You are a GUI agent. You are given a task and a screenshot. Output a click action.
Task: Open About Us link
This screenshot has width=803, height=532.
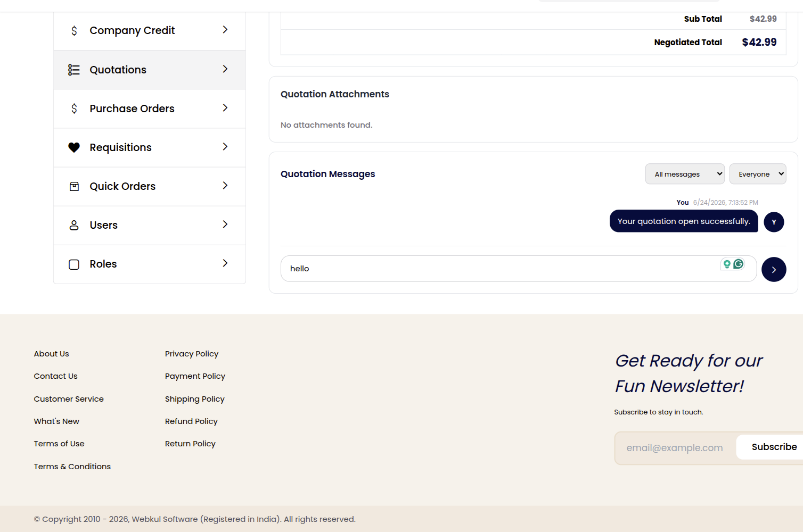tap(52, 354)
